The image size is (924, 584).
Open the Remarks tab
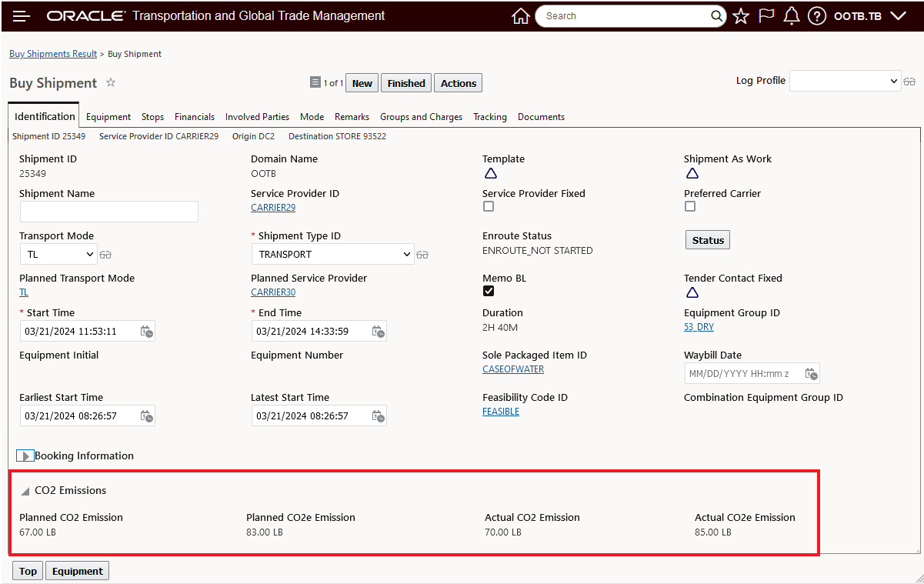352,117
